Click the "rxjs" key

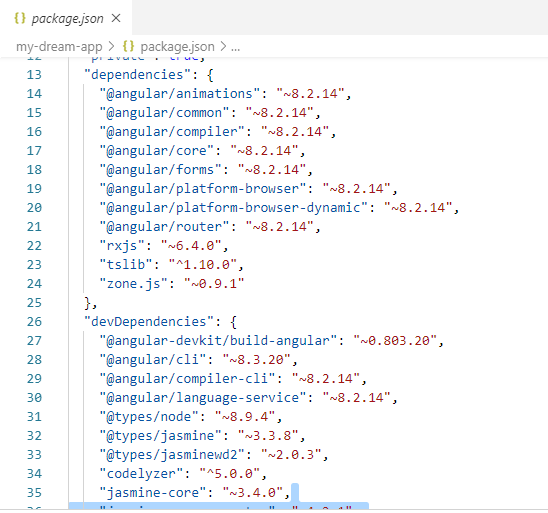122,246
